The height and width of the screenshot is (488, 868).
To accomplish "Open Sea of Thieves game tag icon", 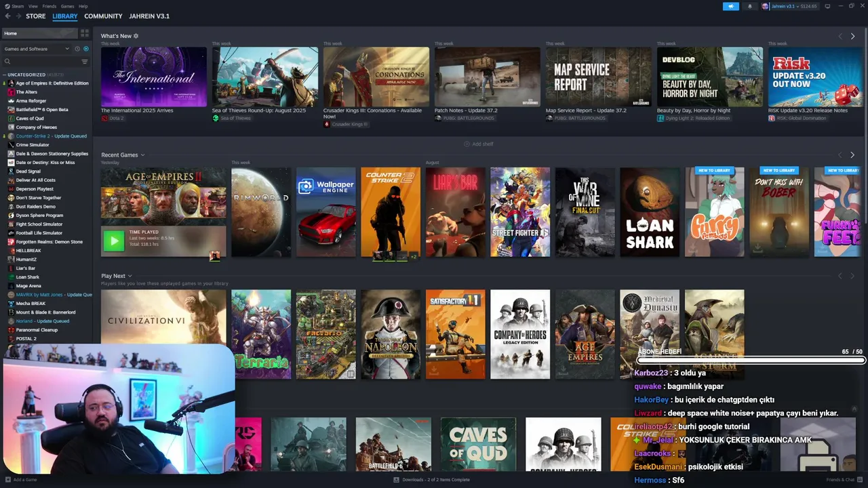I will (216, 118).
